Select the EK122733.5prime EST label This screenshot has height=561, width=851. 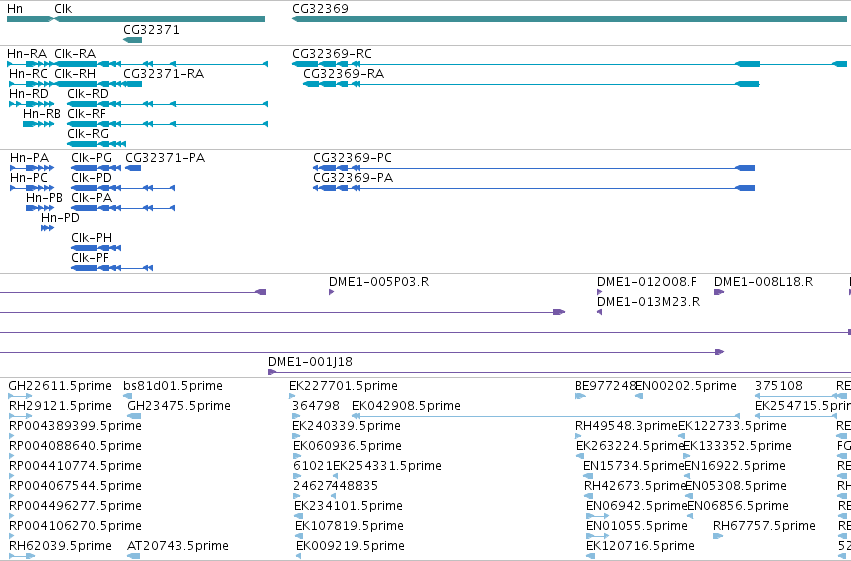coord(732,426)
